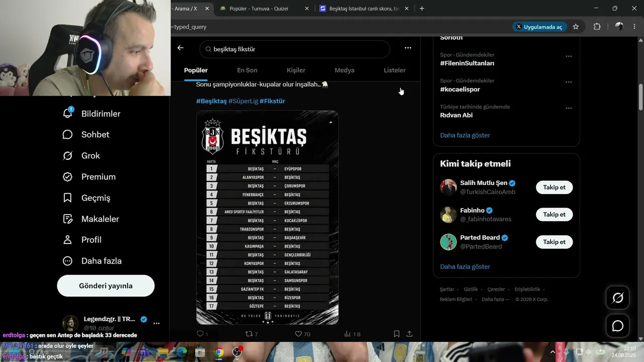
Task: Open the browser extensions menu
Action: (597, 27)
